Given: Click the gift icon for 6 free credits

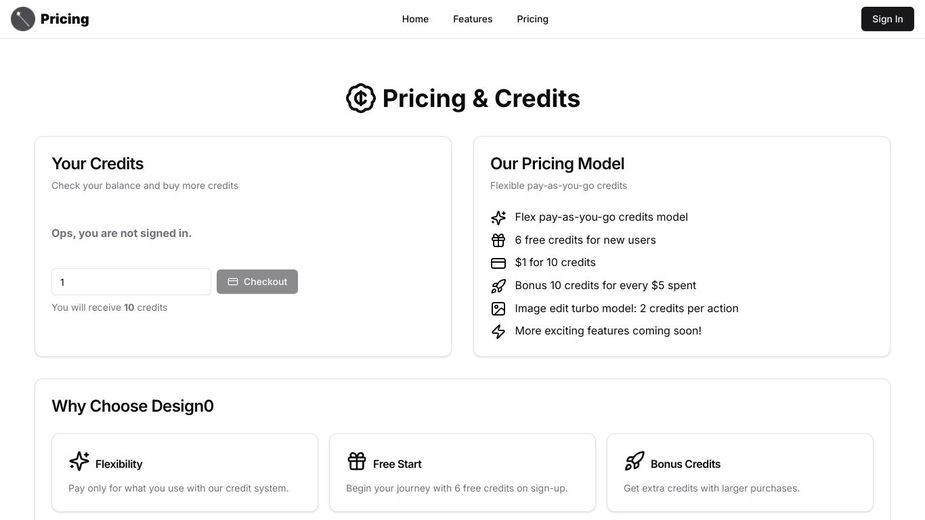Looking at the screenshot, I should pyautogui.click(x=498, y=240).
